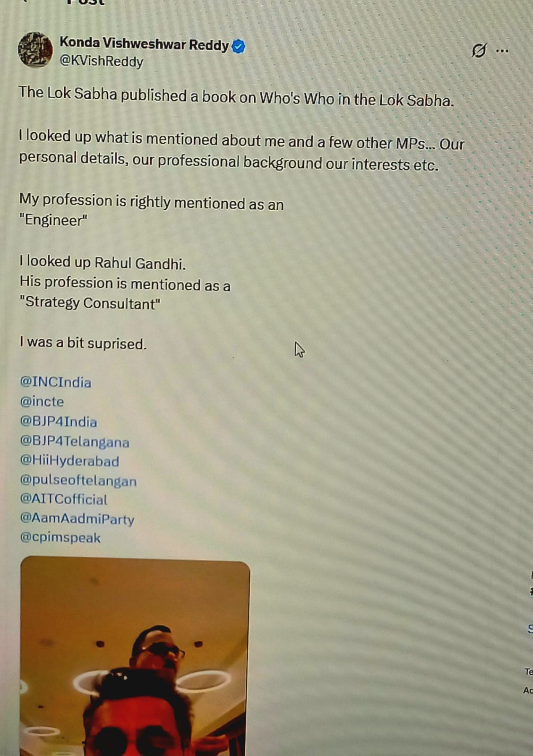Click the blue verified badge
The height and width of the screenshot is (756, 533).
[x=239, y=46]
